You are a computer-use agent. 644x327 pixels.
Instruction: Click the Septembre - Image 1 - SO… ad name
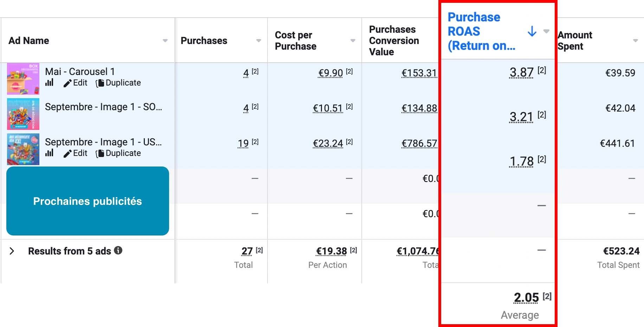pyautogui.click(x=103, y=107)
